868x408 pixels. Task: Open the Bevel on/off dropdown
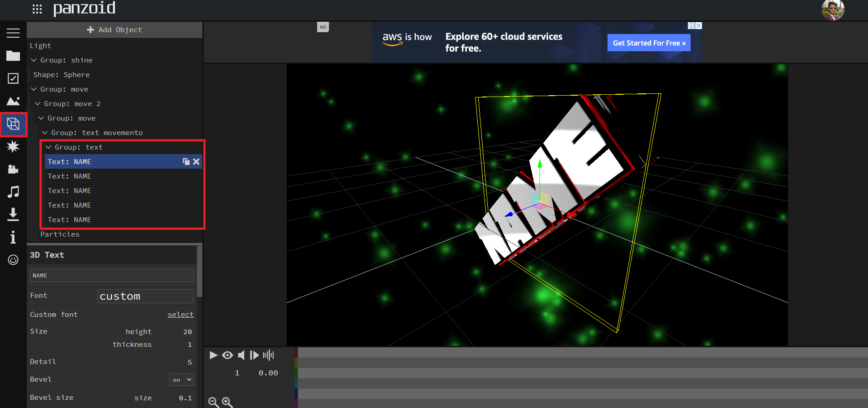[181, 380]
